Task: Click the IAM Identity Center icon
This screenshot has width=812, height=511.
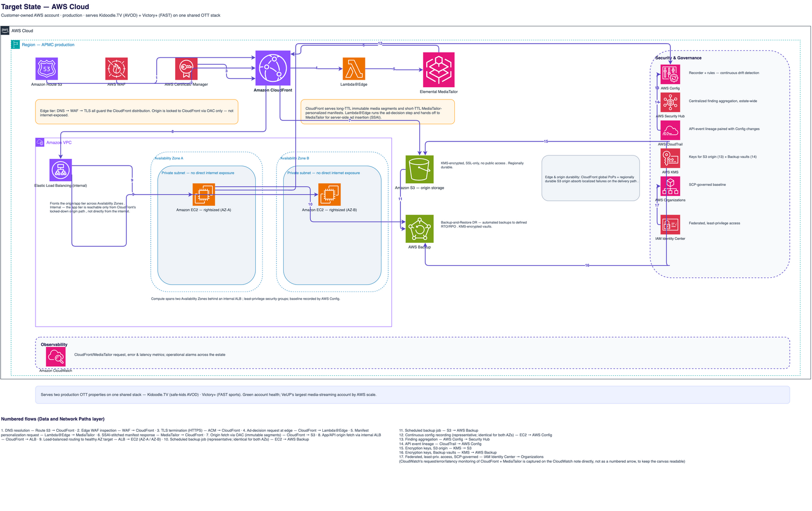Action: click(670, 225)
